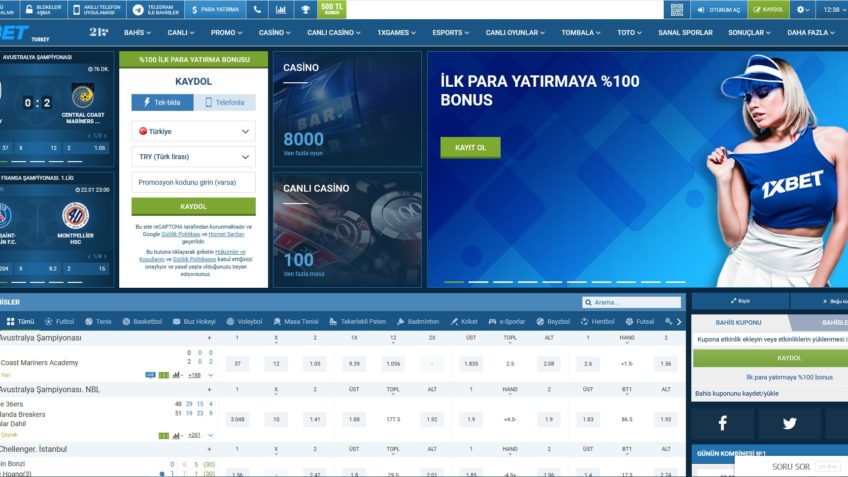The height and width of the screenshot is (477, 848).
Task: Click the green KAYIT OL banner button
Action: coord(470,147)
